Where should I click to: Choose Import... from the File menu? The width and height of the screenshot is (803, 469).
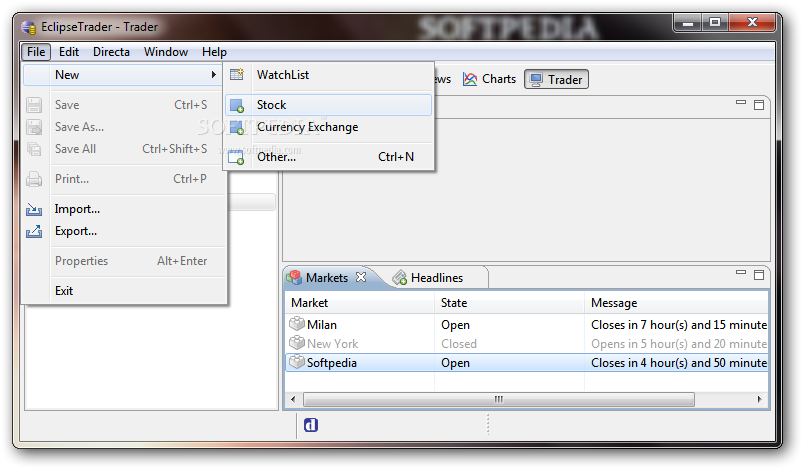[124, 209]
